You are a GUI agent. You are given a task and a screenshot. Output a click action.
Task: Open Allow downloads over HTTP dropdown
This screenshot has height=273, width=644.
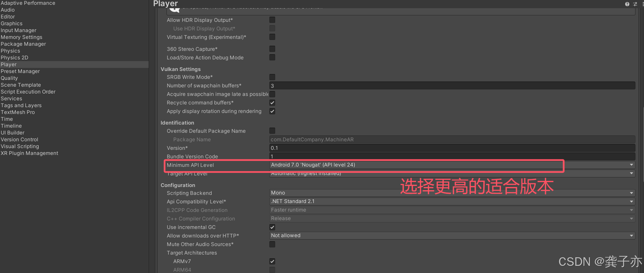pyautogui.click(x=452, y=235)
